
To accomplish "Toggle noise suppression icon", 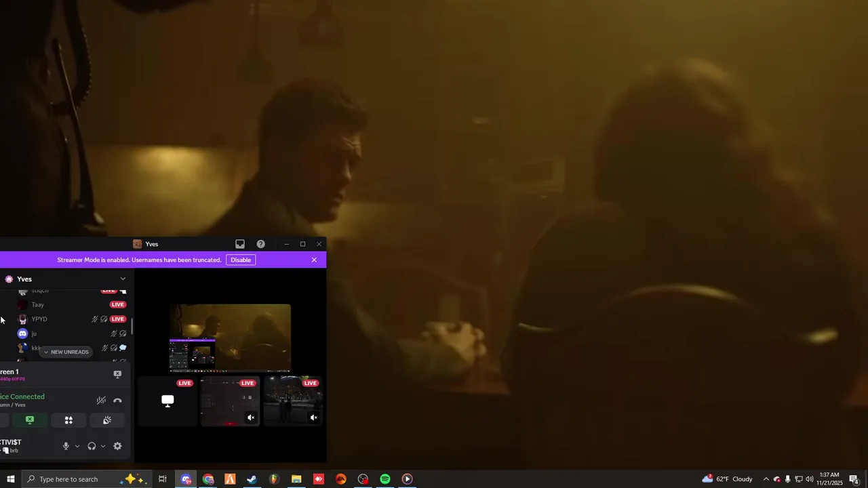I will point(101,400).
